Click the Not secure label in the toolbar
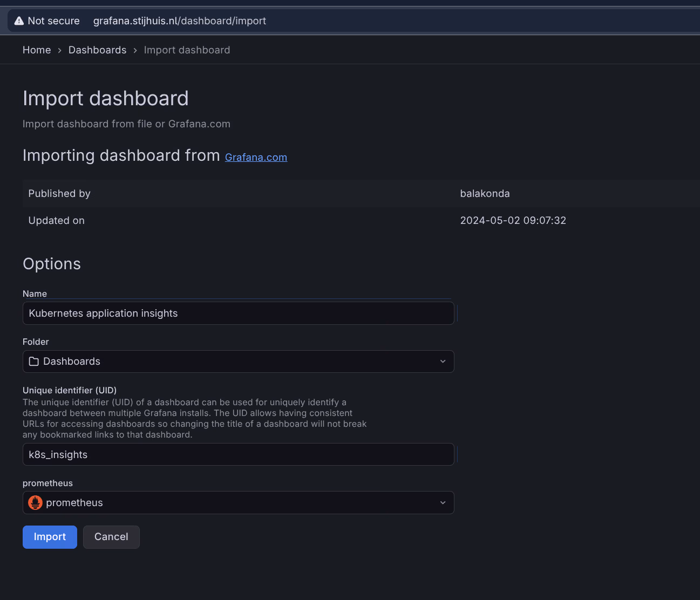The height and width of the screenshot is (600, 700). [53, 21]
